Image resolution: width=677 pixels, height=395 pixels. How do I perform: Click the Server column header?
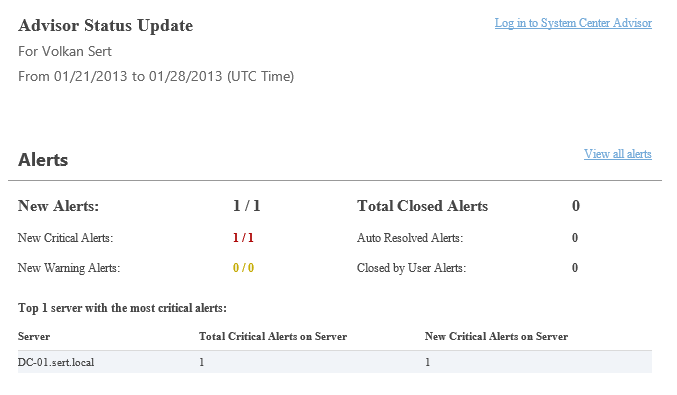pos(34,336)
